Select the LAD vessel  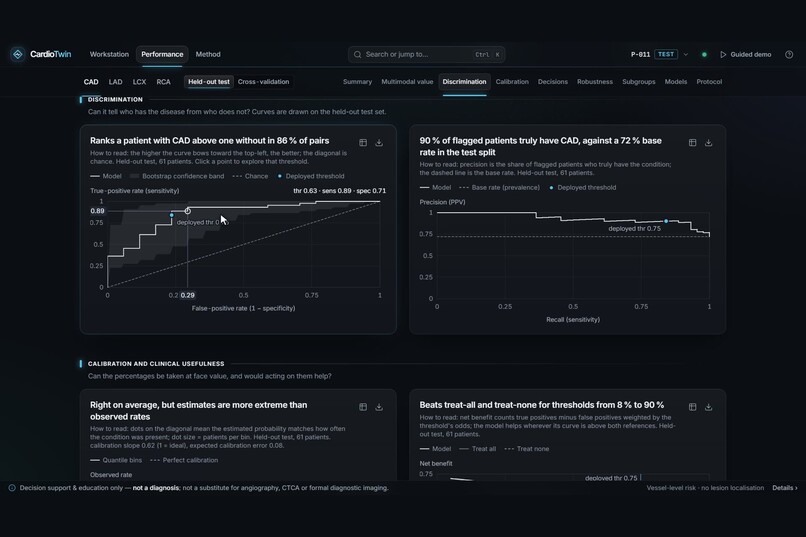coord(115,82)
